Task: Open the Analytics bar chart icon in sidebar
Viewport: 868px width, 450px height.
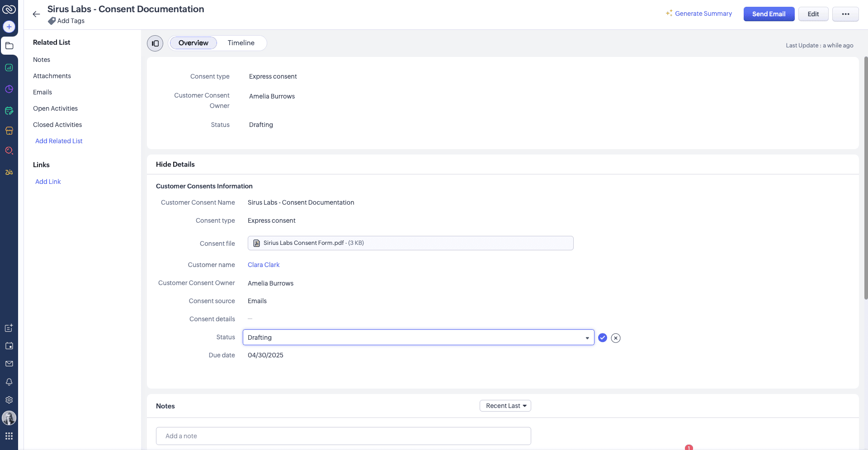Action: [x=9, y=68]
